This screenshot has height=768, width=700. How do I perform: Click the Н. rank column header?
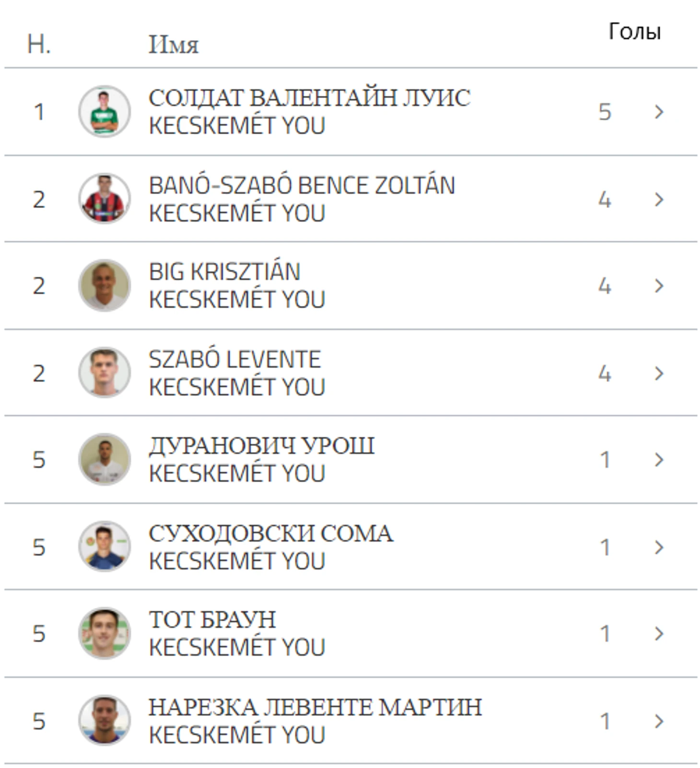pyautogui.click(x=39, y=45)
